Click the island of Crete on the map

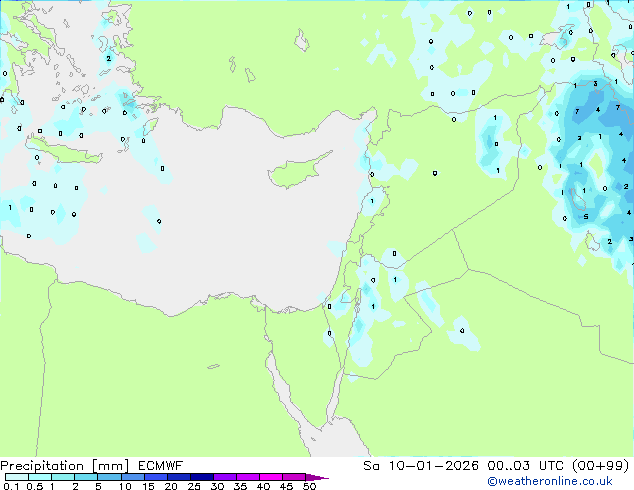(64, 150)
